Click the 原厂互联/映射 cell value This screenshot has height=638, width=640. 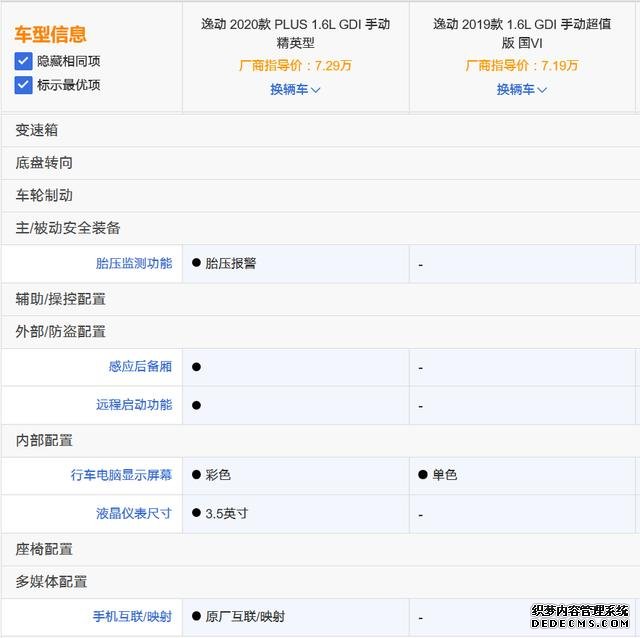point(245,616)
